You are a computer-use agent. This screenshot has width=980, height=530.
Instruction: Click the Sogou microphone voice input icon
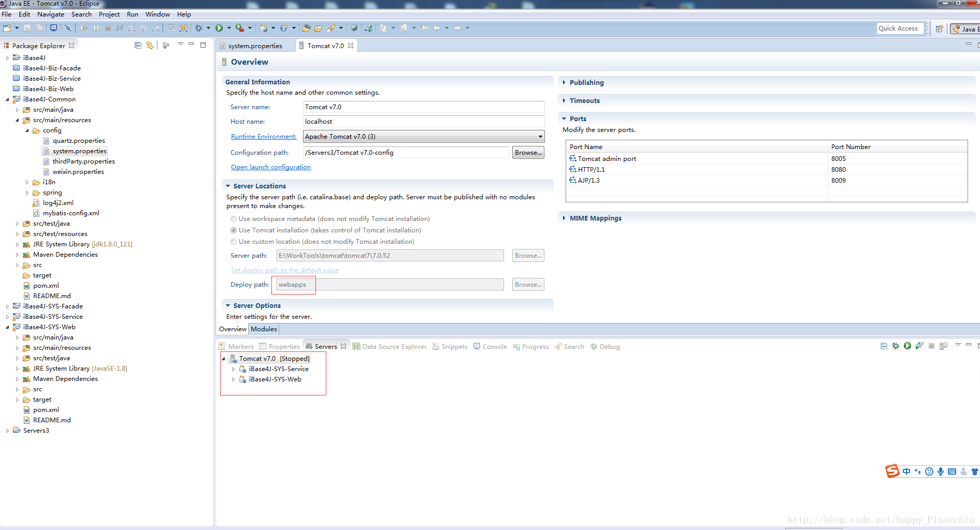[x=941, y=472]
